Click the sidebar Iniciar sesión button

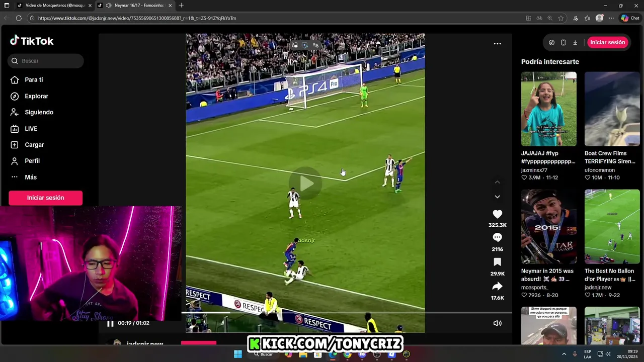45,198
